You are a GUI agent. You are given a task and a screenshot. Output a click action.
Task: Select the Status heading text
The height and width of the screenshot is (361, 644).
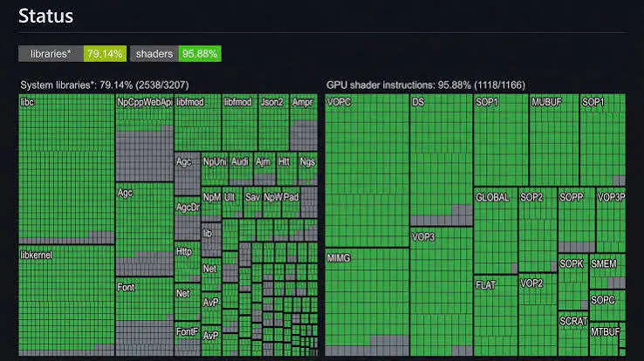click(46, 16)
